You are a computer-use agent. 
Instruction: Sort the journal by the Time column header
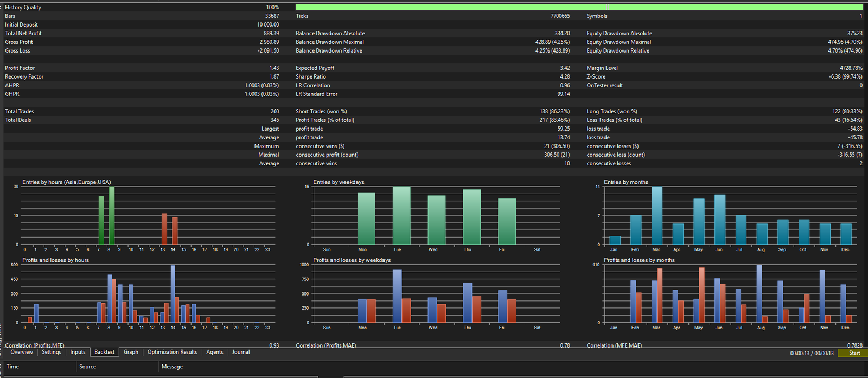pyautogui.click(x=12, y=367)
